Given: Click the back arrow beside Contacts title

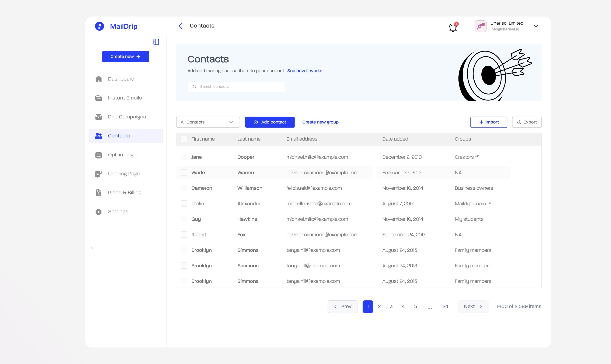Looking at the screenshot, I should [181, 26].
